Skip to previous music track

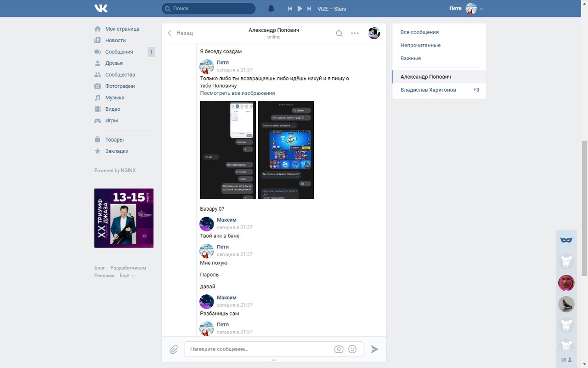tap(290, 9)
